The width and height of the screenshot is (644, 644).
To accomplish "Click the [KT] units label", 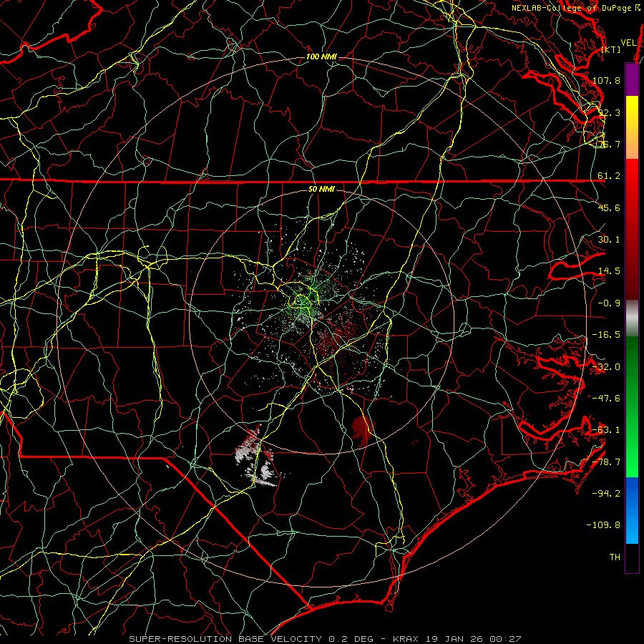I will (x=611, y=49).
